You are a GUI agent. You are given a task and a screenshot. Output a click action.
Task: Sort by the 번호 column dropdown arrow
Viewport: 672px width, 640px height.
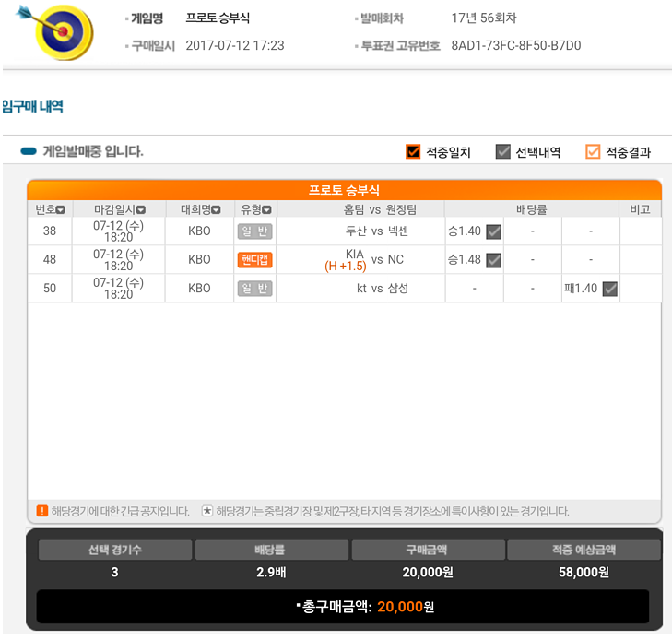click(61, 210)
